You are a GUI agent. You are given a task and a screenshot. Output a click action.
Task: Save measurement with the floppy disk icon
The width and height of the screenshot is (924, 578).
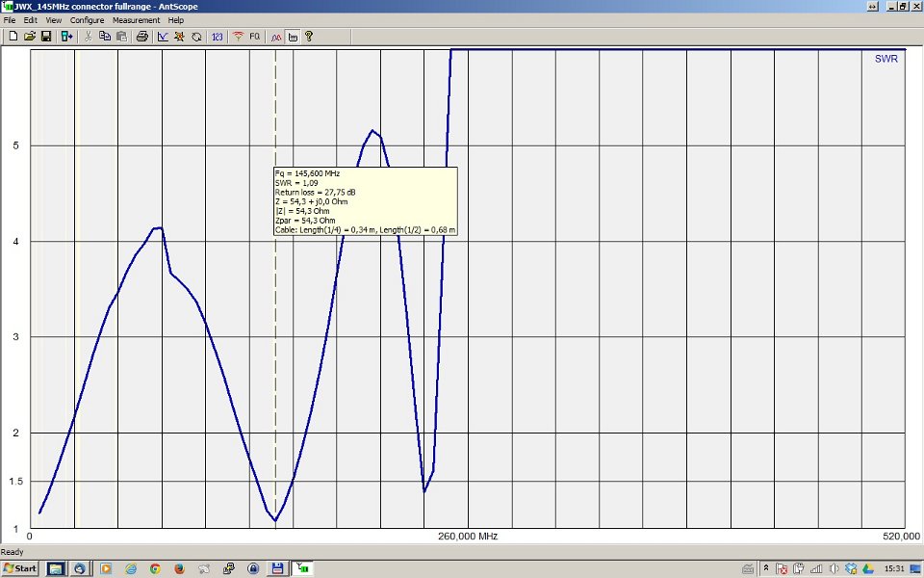(x=45, y=37)
